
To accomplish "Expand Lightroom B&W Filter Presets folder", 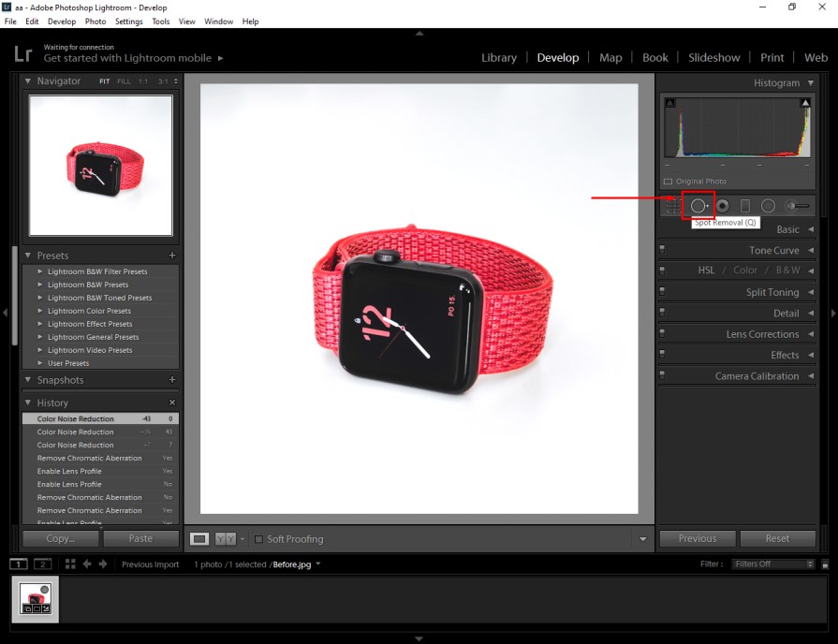I will 40,271.
